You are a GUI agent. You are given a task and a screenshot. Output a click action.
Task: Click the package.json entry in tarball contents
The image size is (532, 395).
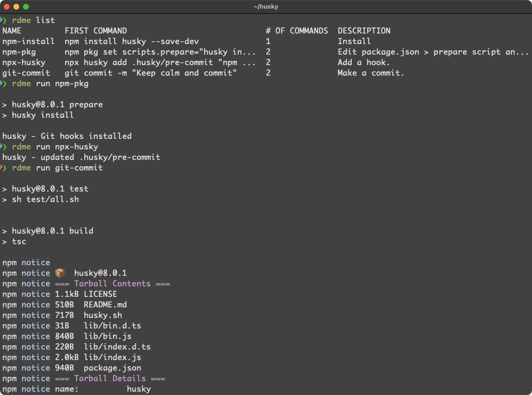click(x=112, y=368)
